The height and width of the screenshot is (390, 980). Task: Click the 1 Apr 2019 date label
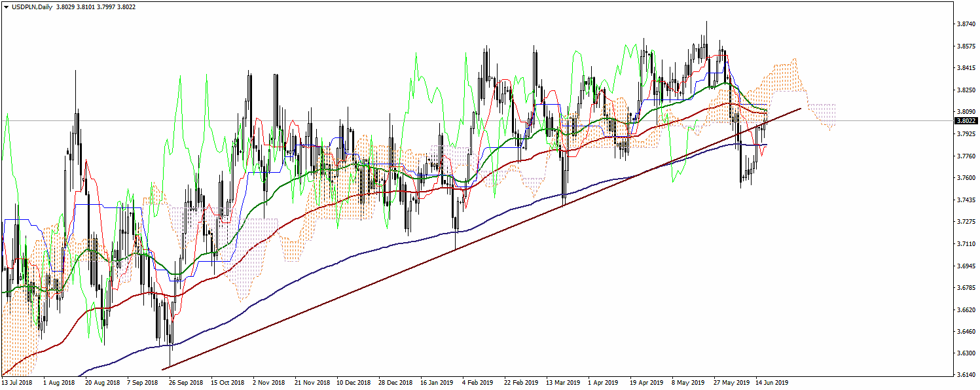(x=603, y=383)
